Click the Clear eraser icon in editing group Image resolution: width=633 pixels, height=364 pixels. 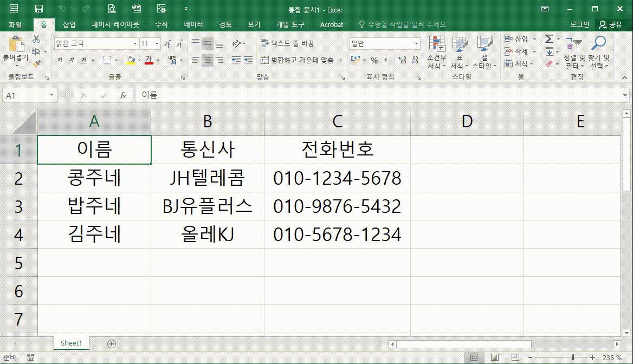550,64
